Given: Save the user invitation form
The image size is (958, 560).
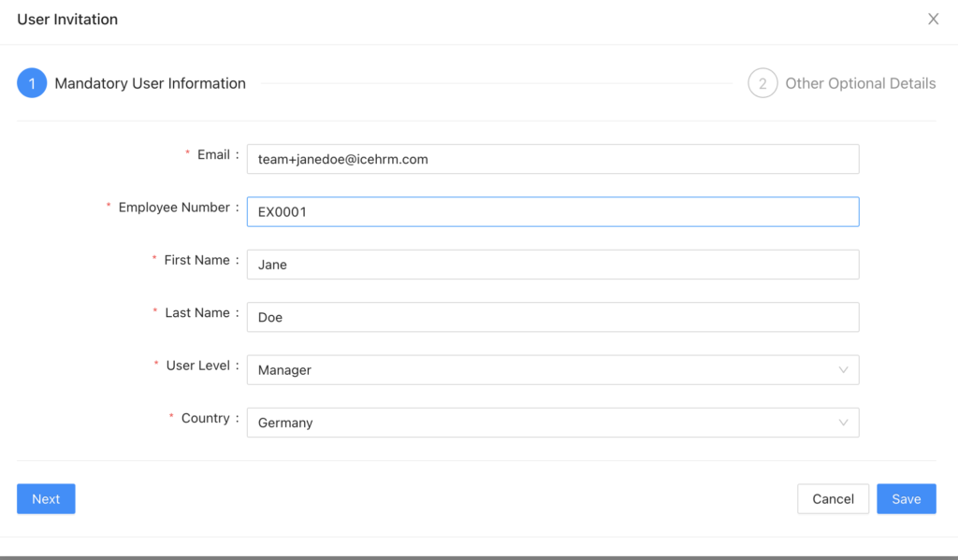Looking at the screenshot, I should [x=906, y=499].
